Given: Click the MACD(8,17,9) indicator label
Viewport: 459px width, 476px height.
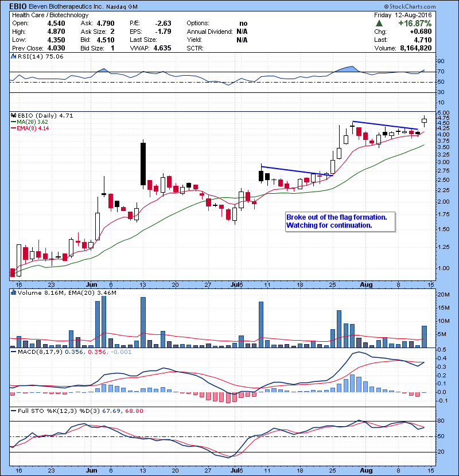Looking at the screenshot, I should pos(40,352).
